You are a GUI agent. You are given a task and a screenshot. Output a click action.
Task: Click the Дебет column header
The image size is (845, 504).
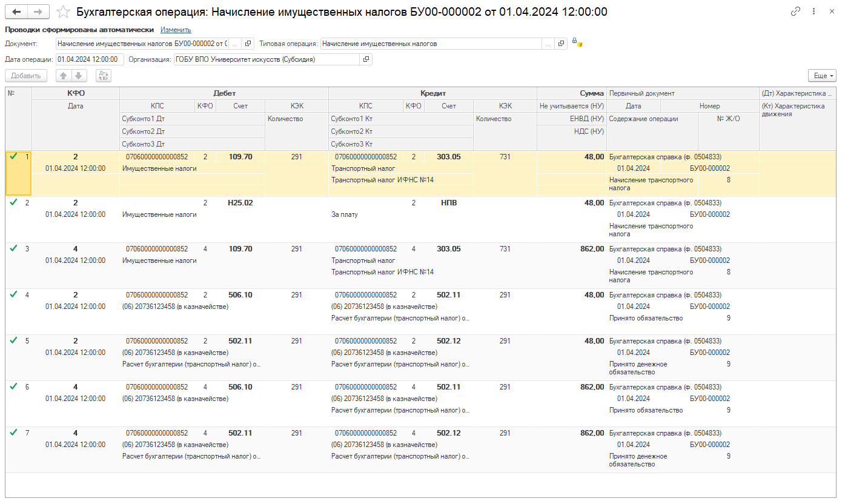pos(224,93)
